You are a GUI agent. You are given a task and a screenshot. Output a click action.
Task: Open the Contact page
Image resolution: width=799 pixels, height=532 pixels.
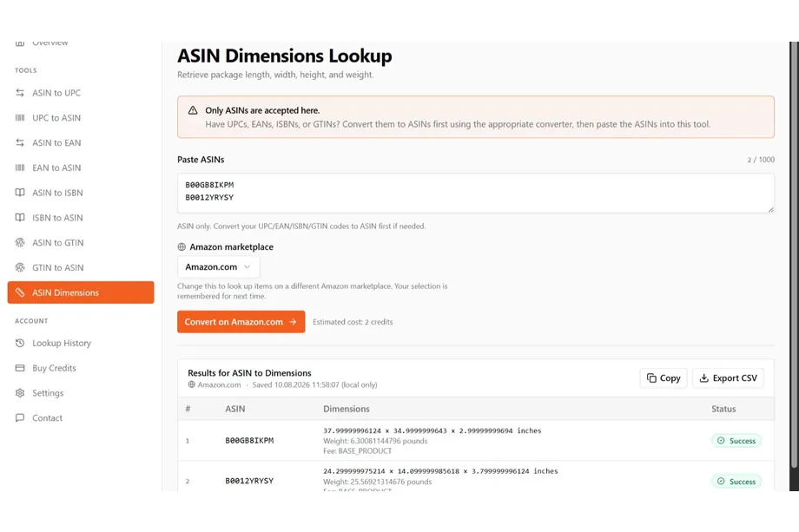tap(81, 417)
